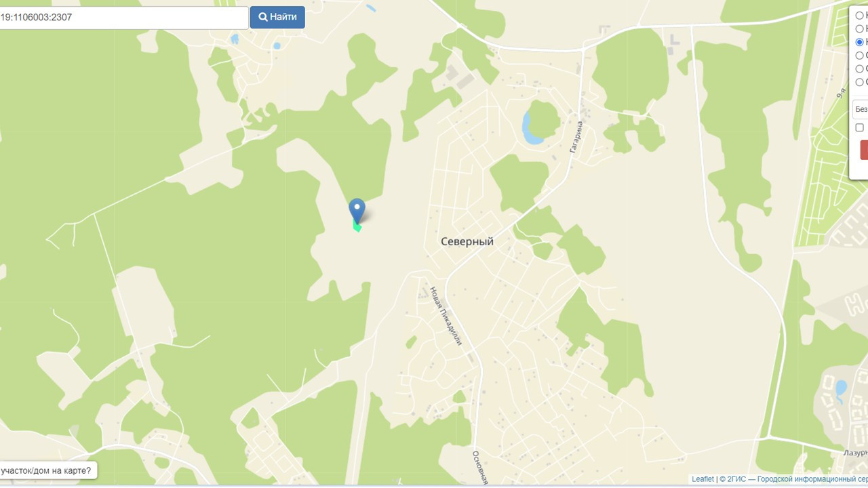Click the Северный district label on map
The height and width of the screenshot is (488, 868).
[x=467, y=241]
